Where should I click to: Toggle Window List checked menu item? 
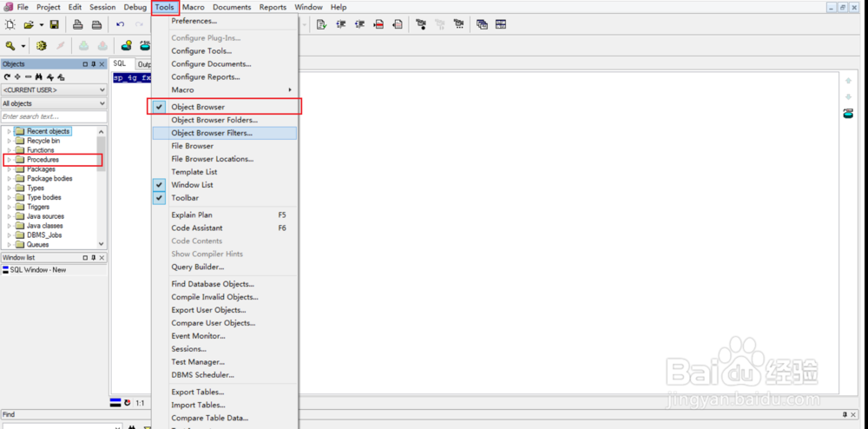click(x=226, y=185)
